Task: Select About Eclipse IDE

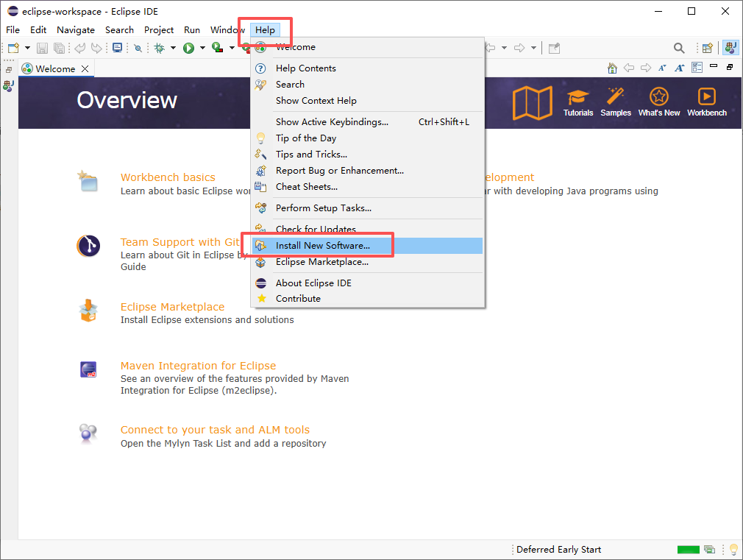Action: pyautogui.click(x=367, y=283)
